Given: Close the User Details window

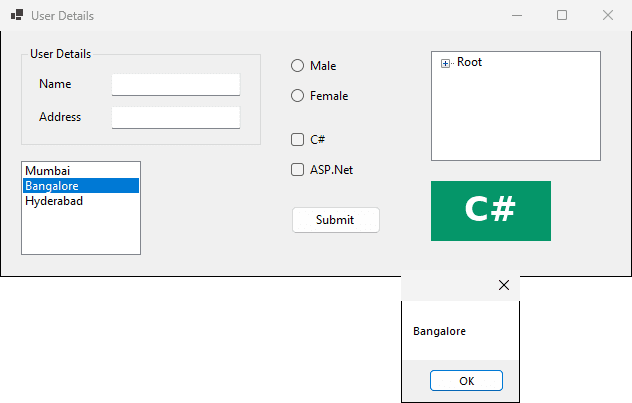Looking at the screenshot, I should point(608,15).
